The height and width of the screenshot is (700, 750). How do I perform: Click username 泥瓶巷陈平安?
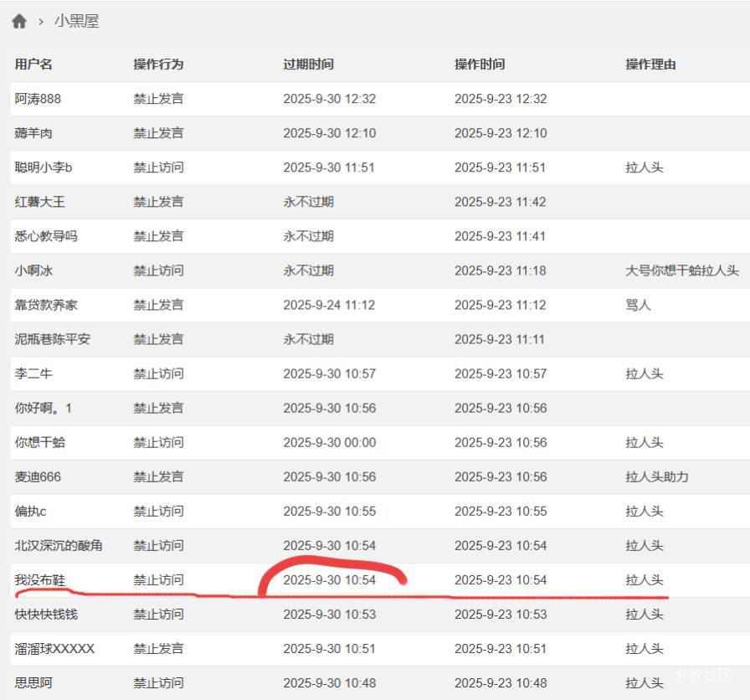click(x=52, y=339)
